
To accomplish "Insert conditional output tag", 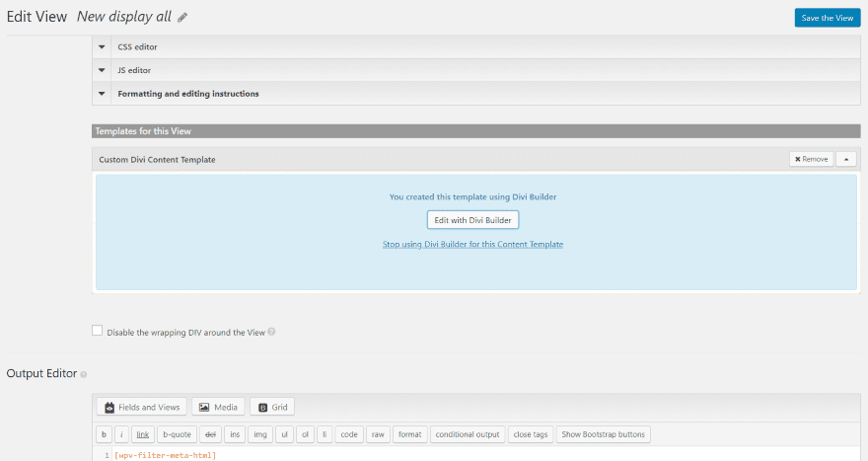I will [x=468, y=434].
